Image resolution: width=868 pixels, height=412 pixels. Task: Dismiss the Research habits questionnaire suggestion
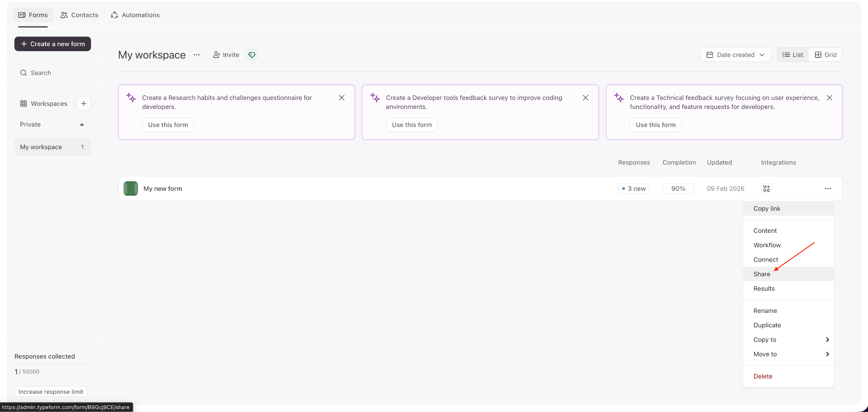tap(342, 98)
